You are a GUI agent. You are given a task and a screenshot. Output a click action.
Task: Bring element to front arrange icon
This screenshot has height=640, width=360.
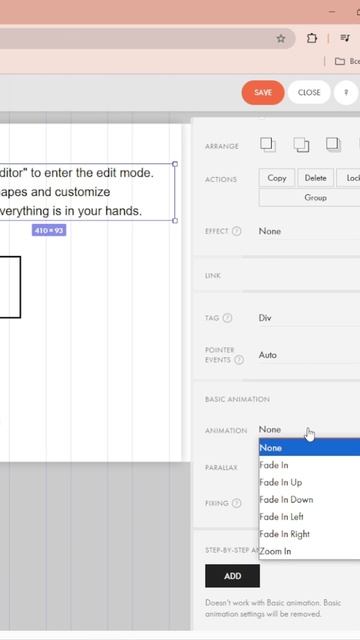click(268, 144)
